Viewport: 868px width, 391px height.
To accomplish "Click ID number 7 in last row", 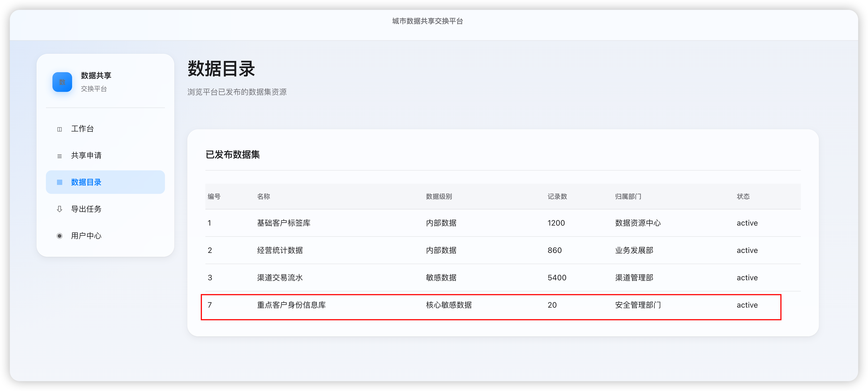I will click(x=209, y=305).
